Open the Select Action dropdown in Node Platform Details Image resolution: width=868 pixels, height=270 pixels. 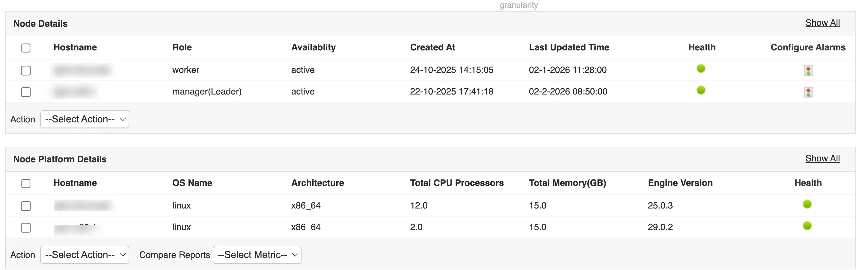click(84, 255)
